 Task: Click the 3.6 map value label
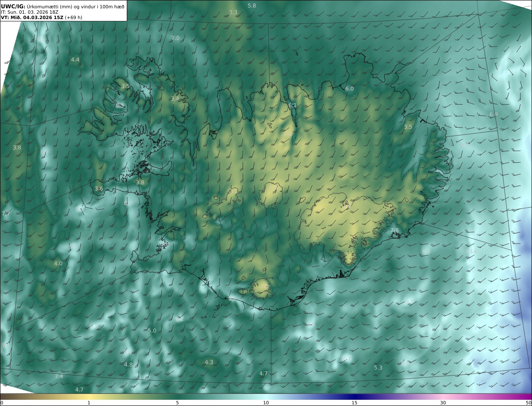pyautogui.click(x=99, y=189)
